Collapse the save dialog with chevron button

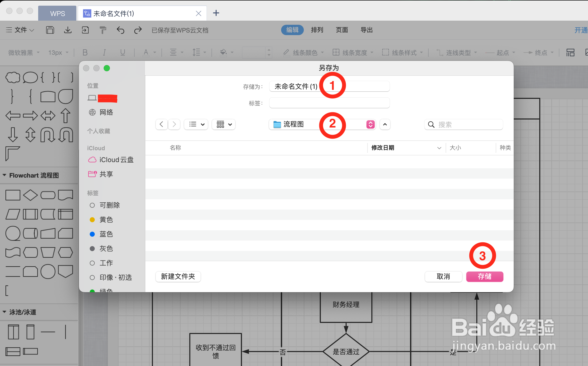(385, 124)
